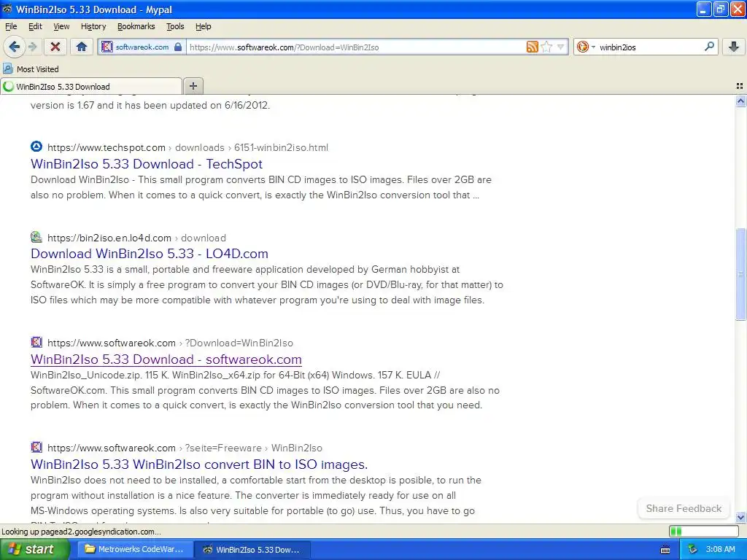Click the keyboard icon in taskbar

click(665, 550)
